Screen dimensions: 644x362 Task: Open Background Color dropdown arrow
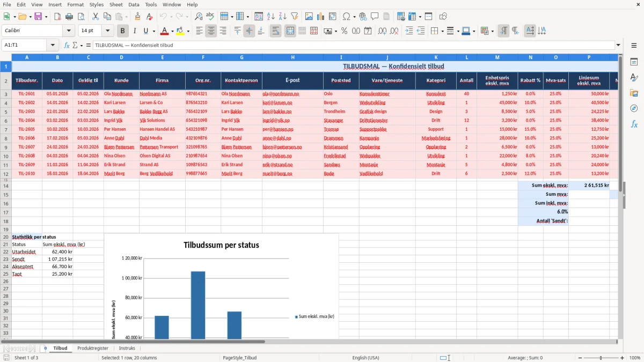pyautogui.click(x=188, y=31)
